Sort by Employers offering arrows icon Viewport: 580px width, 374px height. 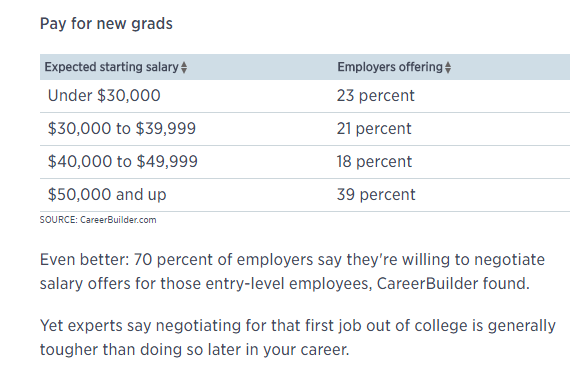coord(448,67)
